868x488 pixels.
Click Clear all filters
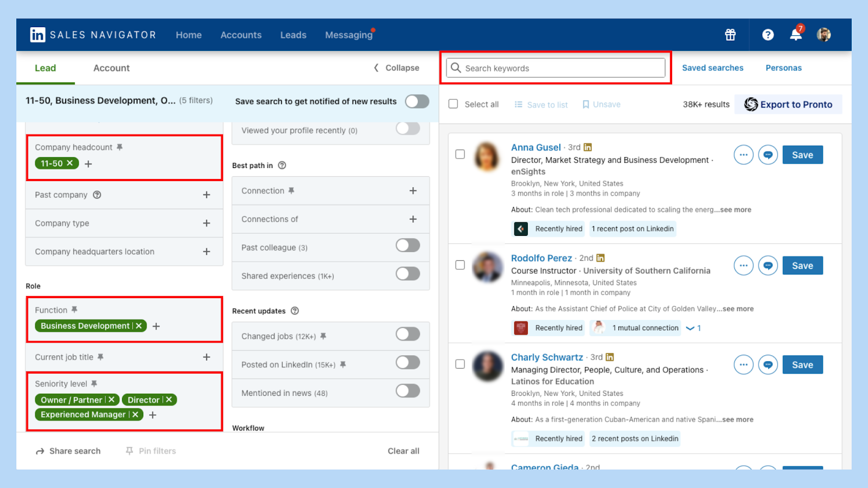tap(403, 451)
